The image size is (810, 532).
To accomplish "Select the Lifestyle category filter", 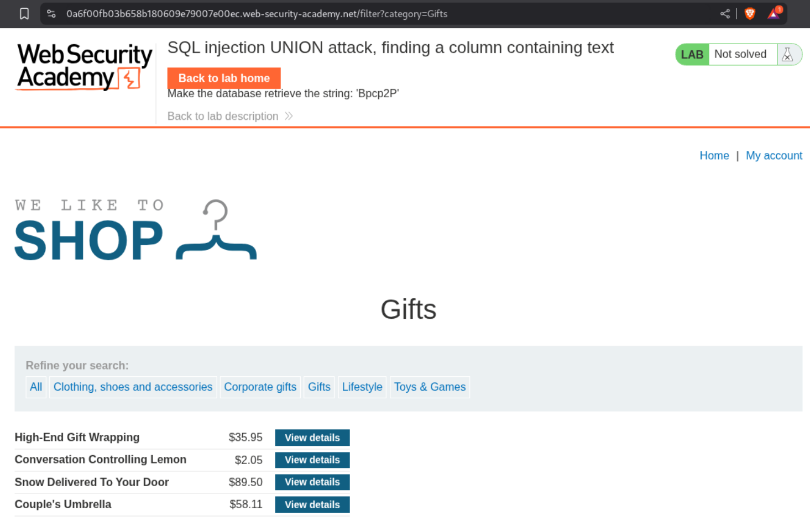I will [362, 387].
